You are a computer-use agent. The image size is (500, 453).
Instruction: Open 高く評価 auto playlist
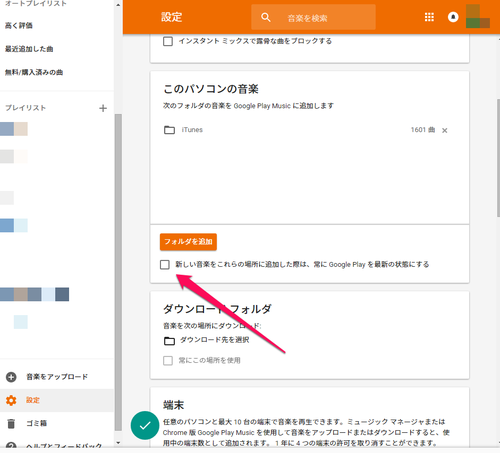point(19,26)
